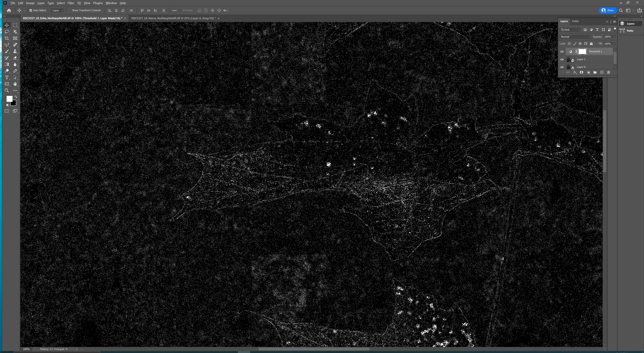Open the Kind filter dropdown
The image size is (644, 353).
coord(570,30)
